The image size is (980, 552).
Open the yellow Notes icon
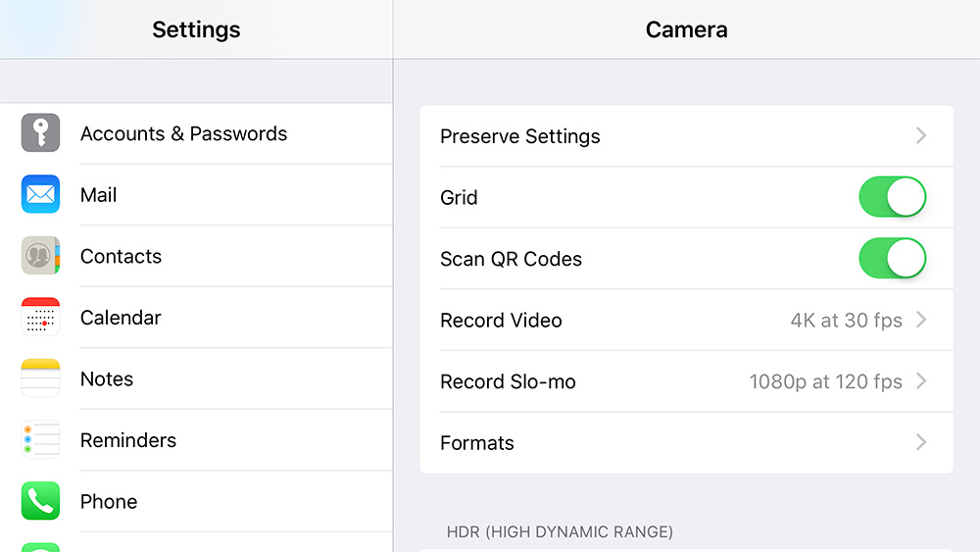[x=40, y=377]
